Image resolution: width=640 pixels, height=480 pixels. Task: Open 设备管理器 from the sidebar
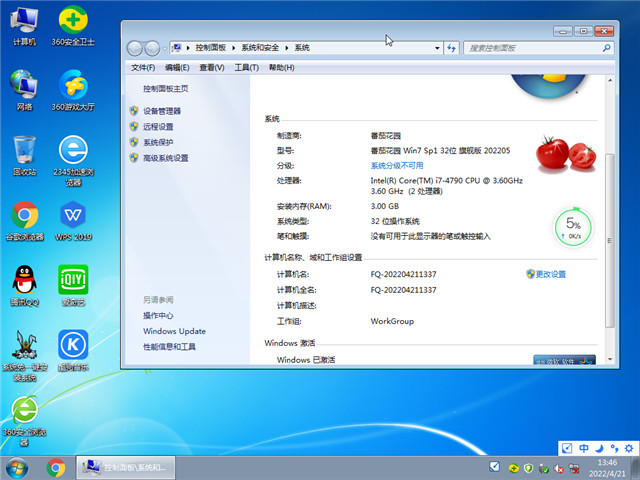pyautogui.click(x=162, y=111)
